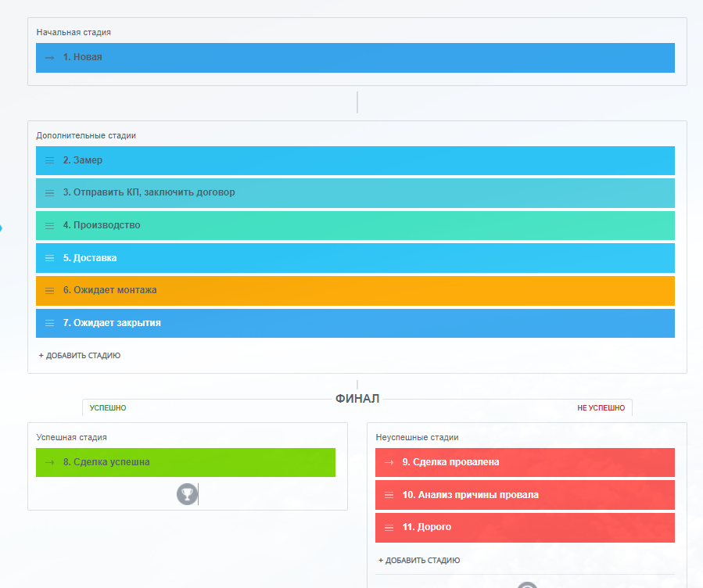Click the drag handle icon of 11. Дорого
The height and width of the screenshot is (588, 703).
(389, 528)
